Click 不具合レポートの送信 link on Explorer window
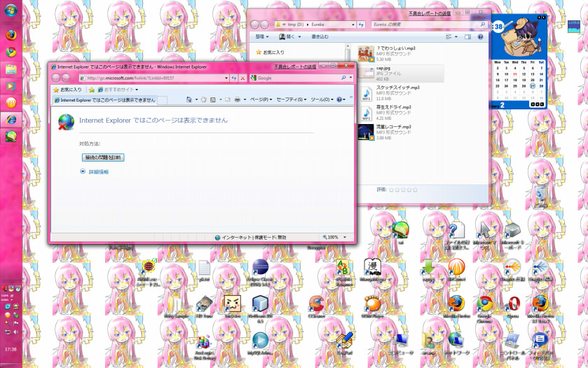The image size is (588, 368). coord(430,13)
